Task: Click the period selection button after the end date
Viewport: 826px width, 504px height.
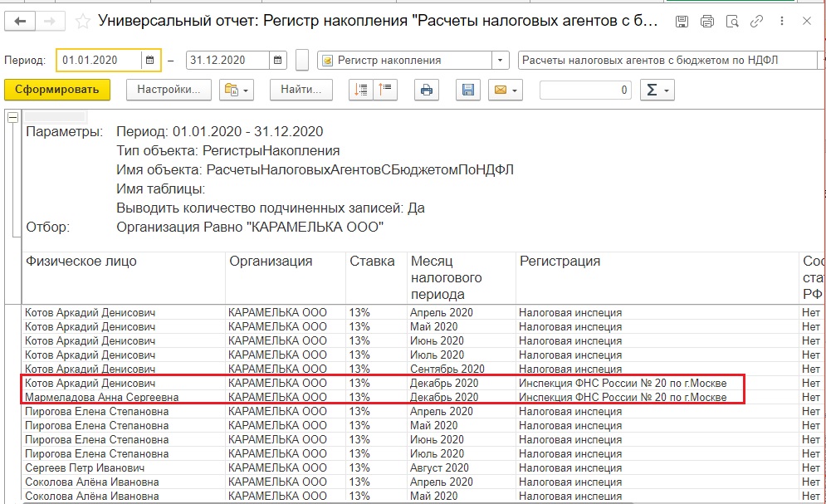Action: point(302,60)
